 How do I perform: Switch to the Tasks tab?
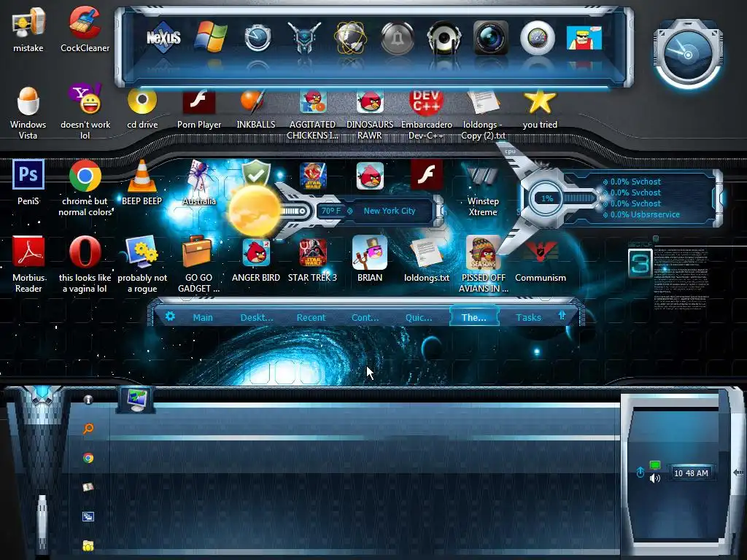point(528,317)
